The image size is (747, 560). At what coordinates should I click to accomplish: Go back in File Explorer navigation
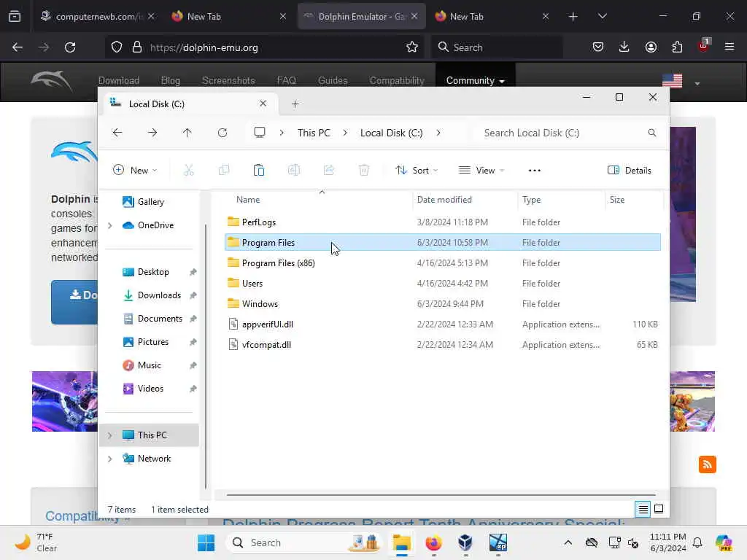coord(117,133)
